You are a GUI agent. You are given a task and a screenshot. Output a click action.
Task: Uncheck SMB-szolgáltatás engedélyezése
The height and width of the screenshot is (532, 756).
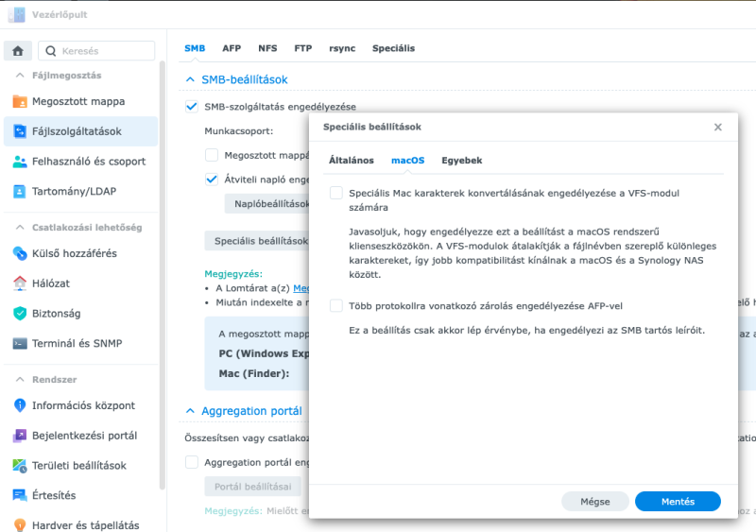pos(192,106)
